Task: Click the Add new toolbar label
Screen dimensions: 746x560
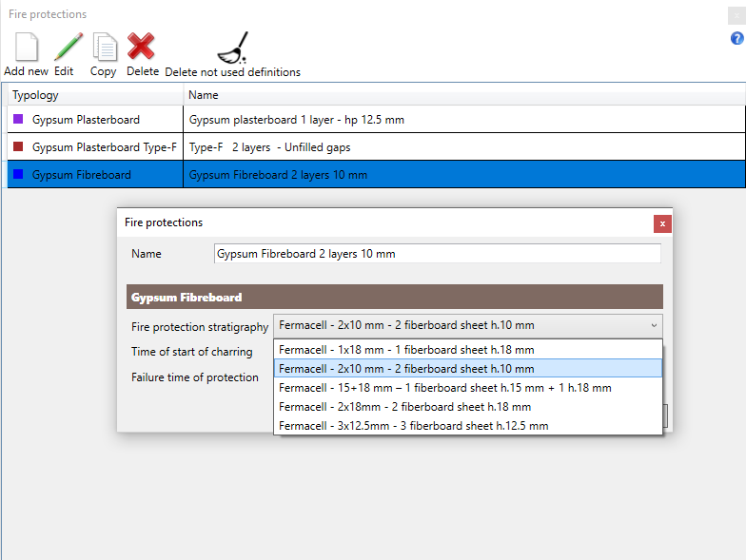Action: pyautogui.click(x=27, y=71)
